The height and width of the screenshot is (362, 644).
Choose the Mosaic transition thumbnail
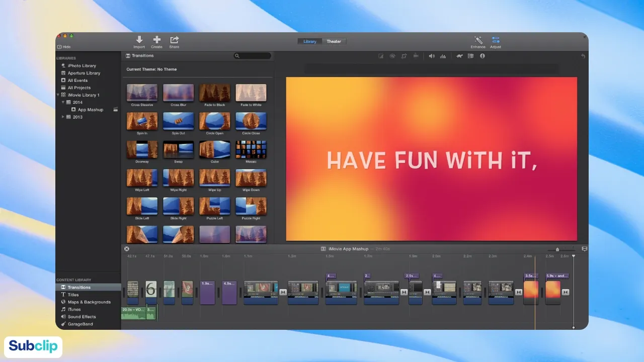(251, 149)
